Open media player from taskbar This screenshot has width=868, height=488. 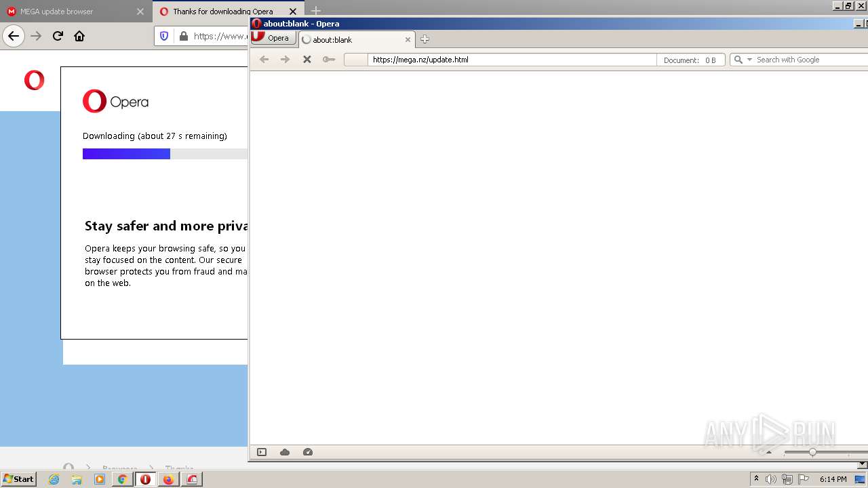(x=100, y=479)
